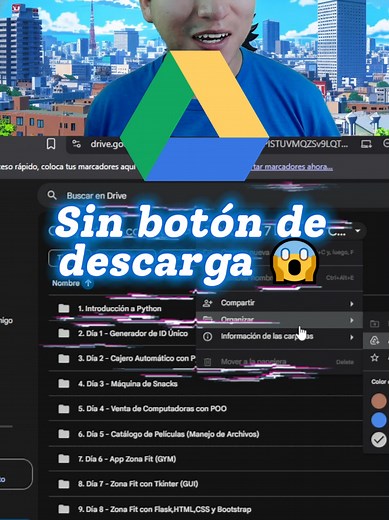Expand the Organizar submenu arrow

[352, 320]
